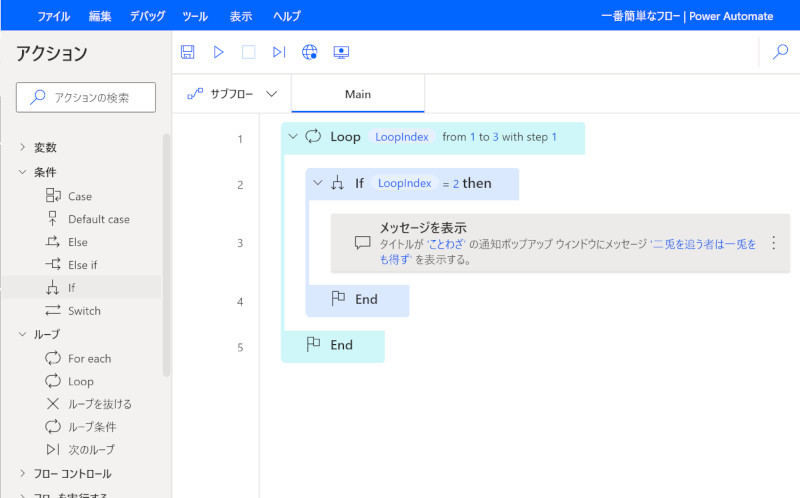Open the デバッグ menu
Viewport: 800px width, 498px height.
[148, 16]
